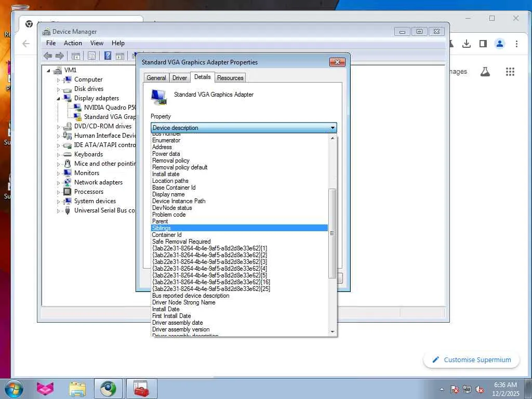Choose Device Instance Path from the list
Screen dimensions: 532x399
click(239, 201)
